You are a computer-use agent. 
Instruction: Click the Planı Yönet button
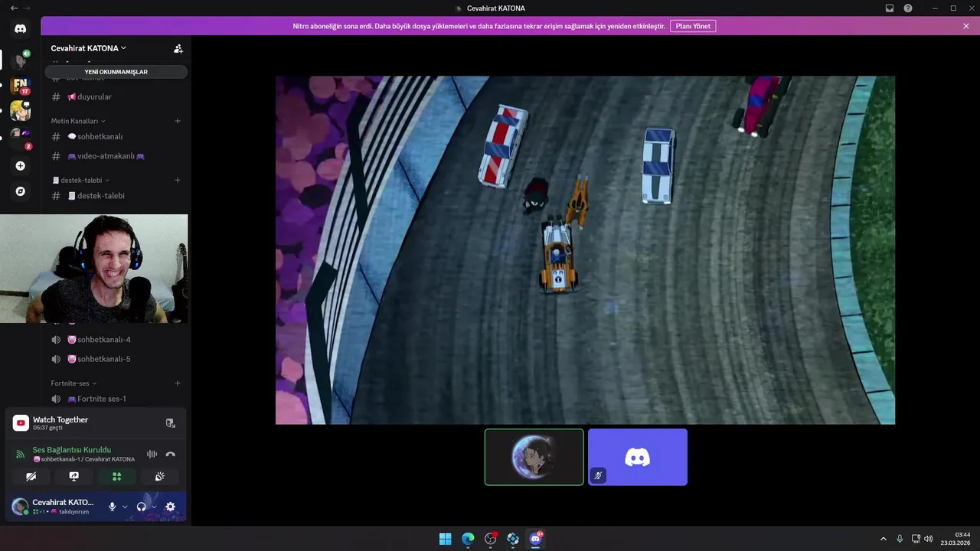pos(693,26)
